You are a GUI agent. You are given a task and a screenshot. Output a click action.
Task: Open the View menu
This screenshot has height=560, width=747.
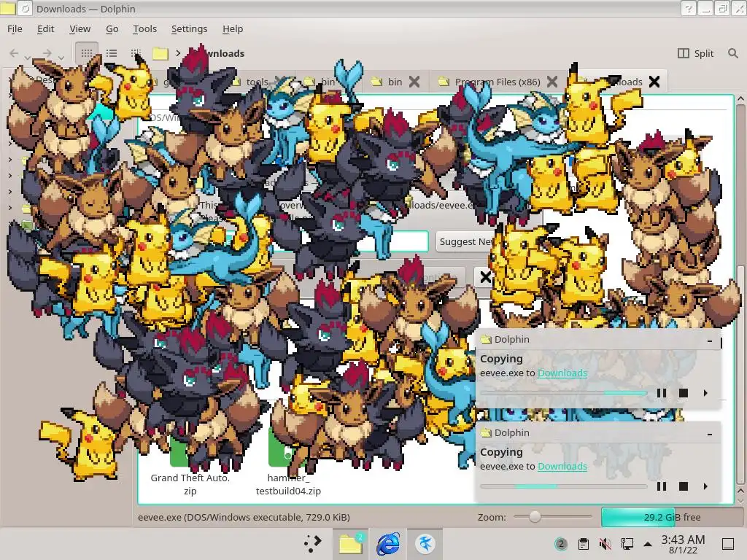click(x=80, y=29)
